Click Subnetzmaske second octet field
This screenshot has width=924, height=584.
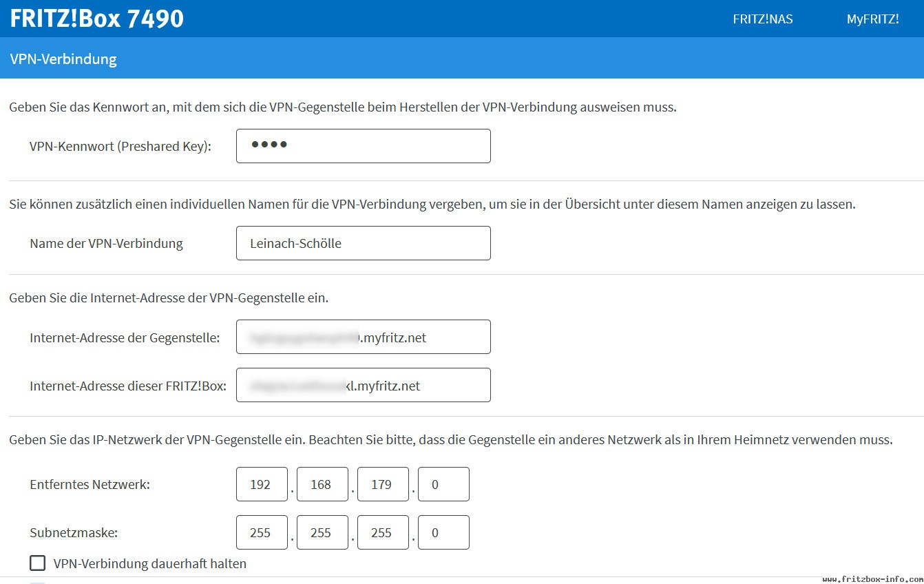(322, 532)
